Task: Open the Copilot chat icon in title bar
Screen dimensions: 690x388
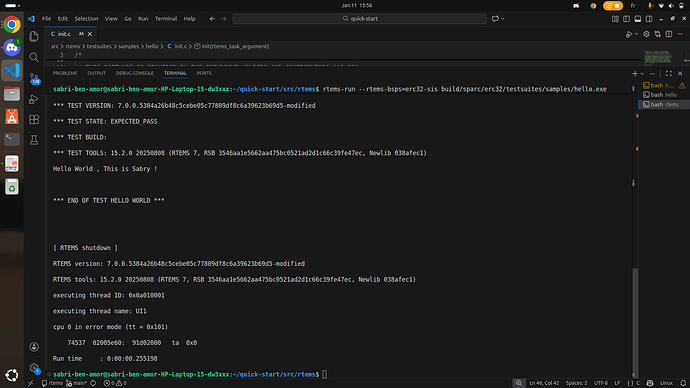Action: click(495, 19)
